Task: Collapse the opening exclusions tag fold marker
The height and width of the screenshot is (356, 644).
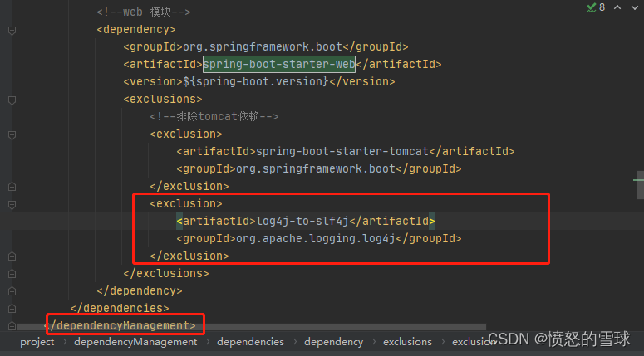Action: tap(12, 100)
